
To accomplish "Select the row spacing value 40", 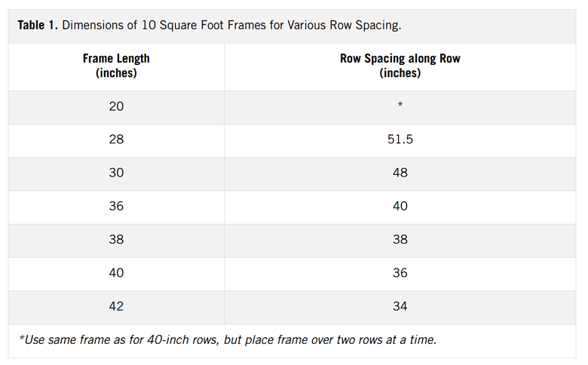I will coord(400,206).
